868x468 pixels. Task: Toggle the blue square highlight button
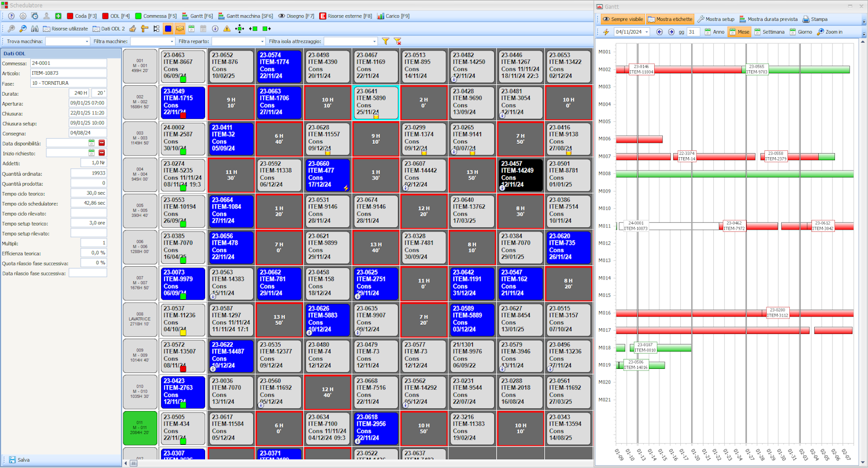pyautogui.click(x=168, y=28)
